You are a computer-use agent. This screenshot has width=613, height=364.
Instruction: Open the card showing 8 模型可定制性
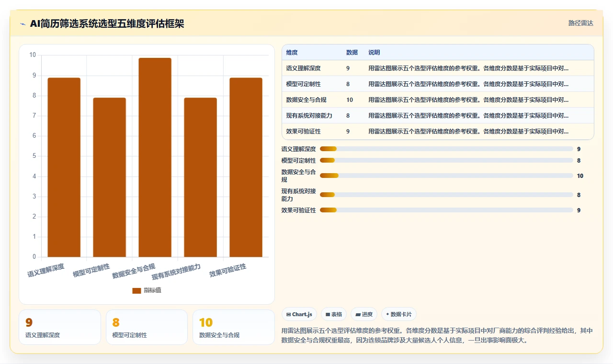coord(147,327)
